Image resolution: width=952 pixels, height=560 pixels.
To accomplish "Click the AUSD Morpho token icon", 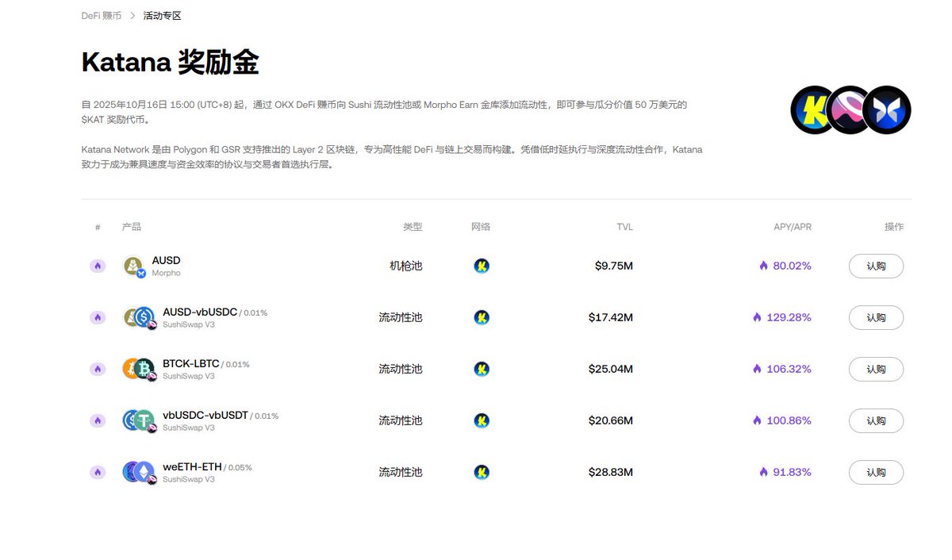I will 135,267.
